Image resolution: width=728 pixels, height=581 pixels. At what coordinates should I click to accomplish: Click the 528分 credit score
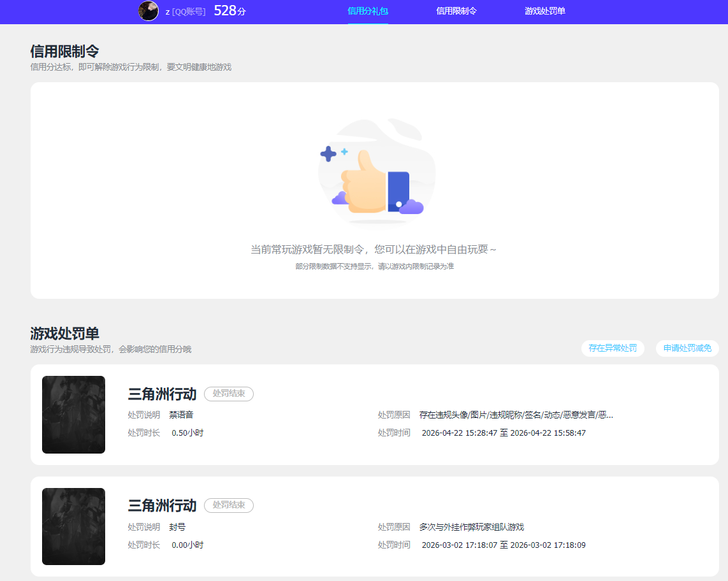point(230,11)
